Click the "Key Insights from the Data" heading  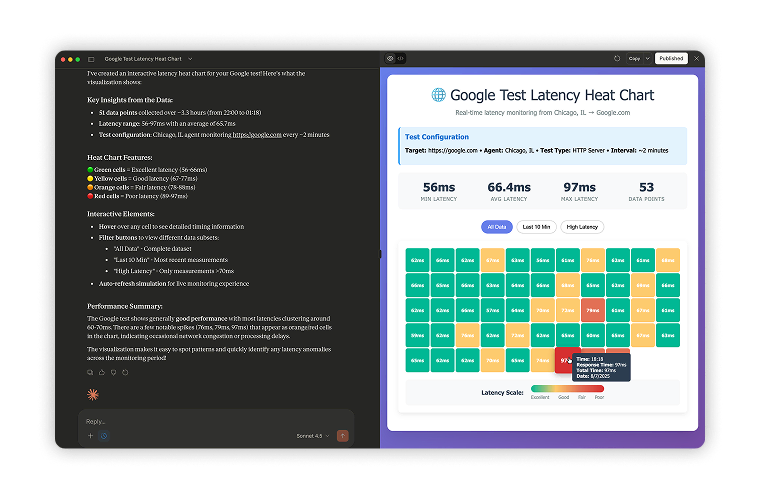pos(130,100)
